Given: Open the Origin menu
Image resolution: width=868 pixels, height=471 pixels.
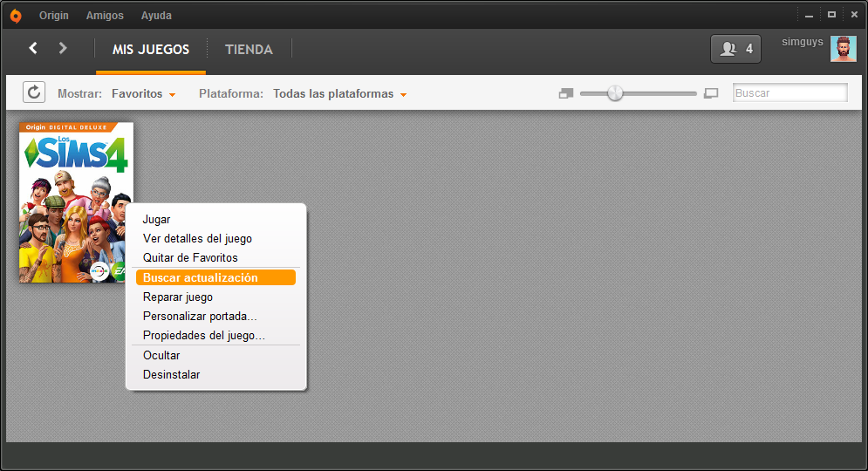Looking at the screenshot, I should tap(54, 16).
